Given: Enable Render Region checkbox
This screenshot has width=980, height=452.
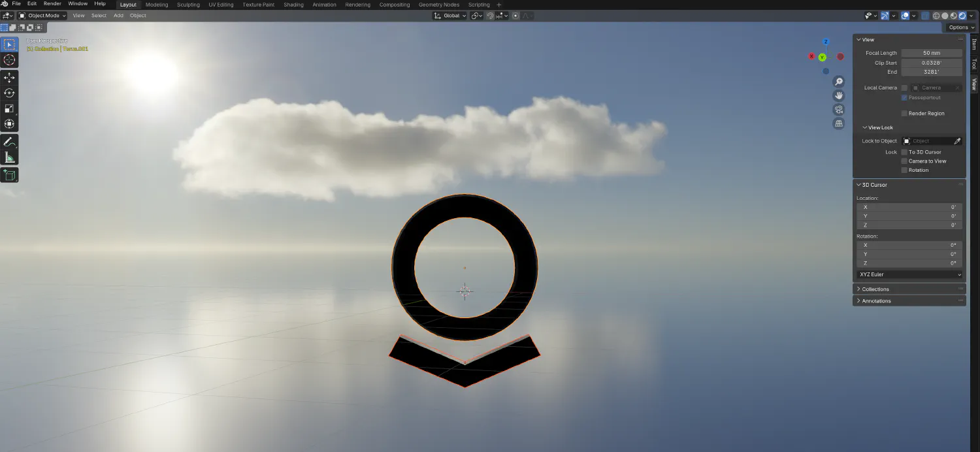Looking at the screenshot, I should pyautogui.click(x=904, y=114).
